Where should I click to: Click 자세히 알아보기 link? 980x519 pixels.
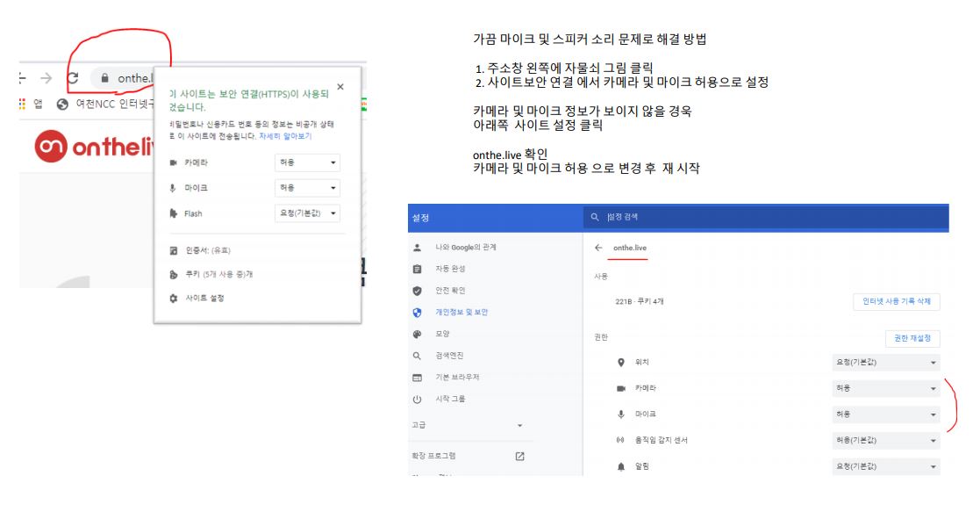[x=285, y=136]
